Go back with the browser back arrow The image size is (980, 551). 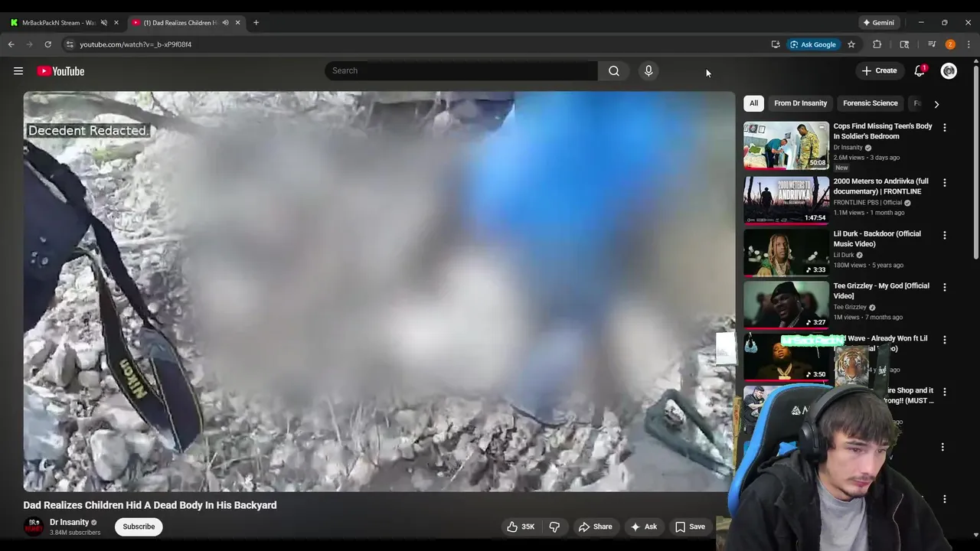click(x=11, y=44)
